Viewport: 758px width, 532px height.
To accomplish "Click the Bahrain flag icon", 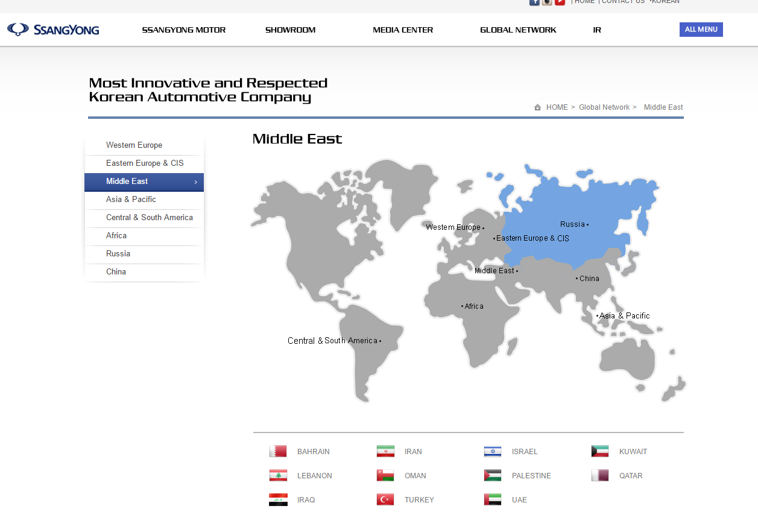I will [x=278, y=451].
